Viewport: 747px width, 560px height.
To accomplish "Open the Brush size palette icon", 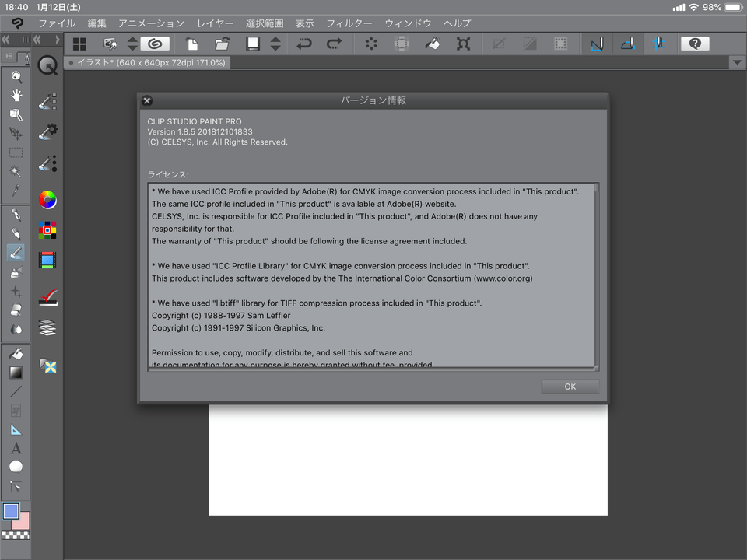I will [47, 163].
